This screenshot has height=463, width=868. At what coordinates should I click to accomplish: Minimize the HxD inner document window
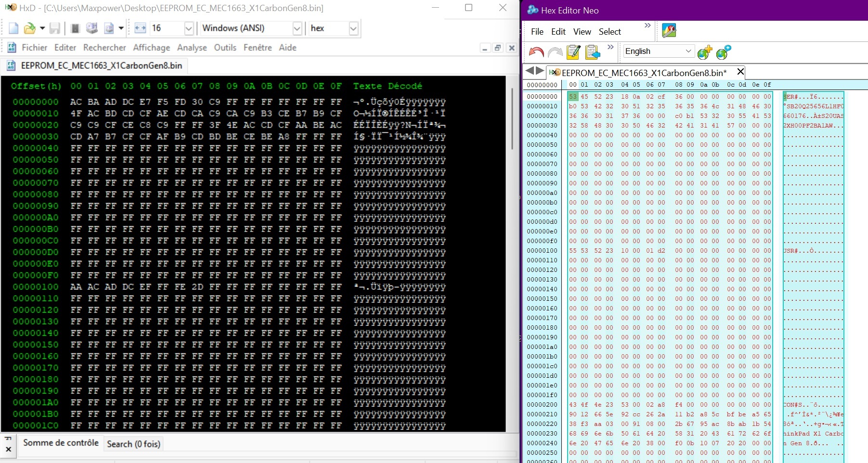click(x=485, y=48)
